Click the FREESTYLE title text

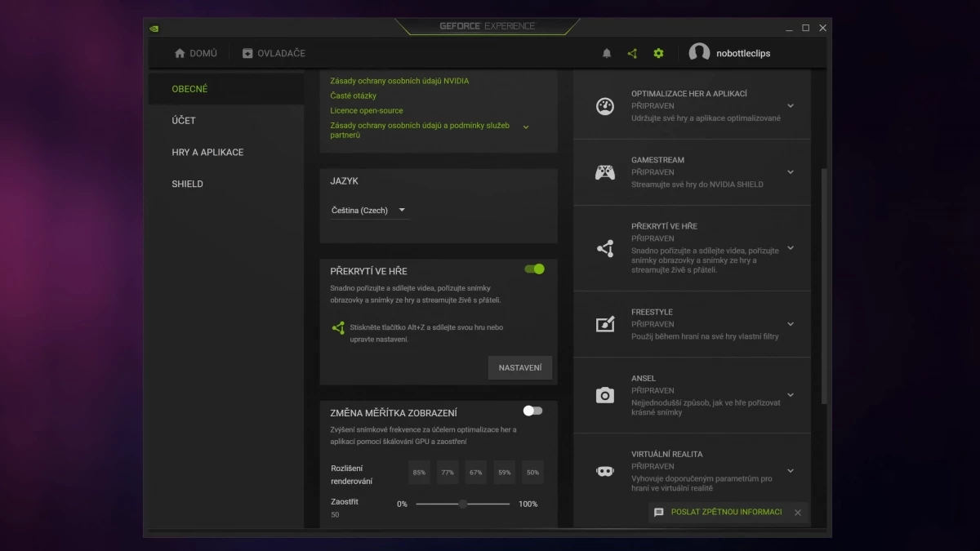click(652, 312)
